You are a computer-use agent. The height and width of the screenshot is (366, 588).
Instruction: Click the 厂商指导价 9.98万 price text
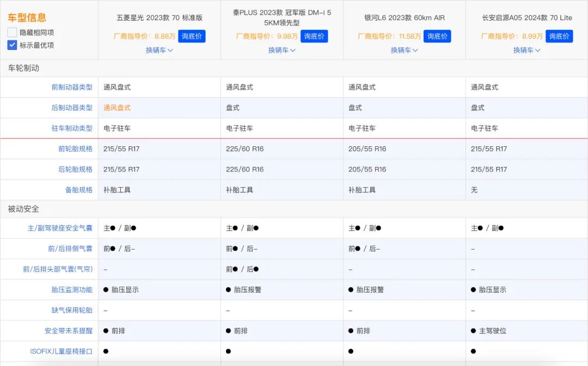(x=267, y=36)
